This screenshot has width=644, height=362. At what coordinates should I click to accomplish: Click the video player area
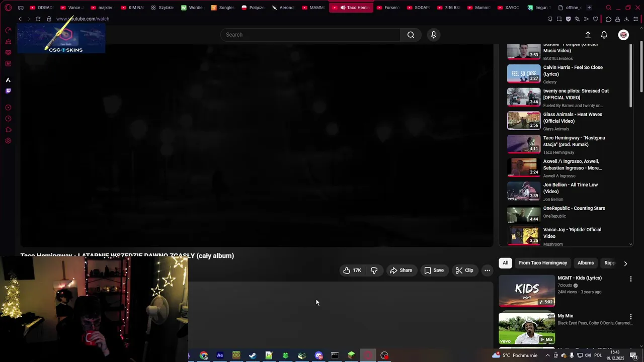click(257, 146)
